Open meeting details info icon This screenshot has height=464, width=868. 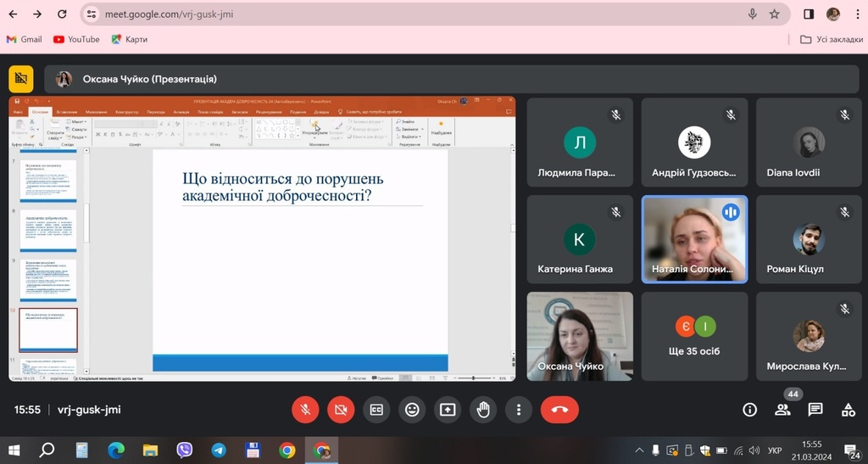(749, 410)
